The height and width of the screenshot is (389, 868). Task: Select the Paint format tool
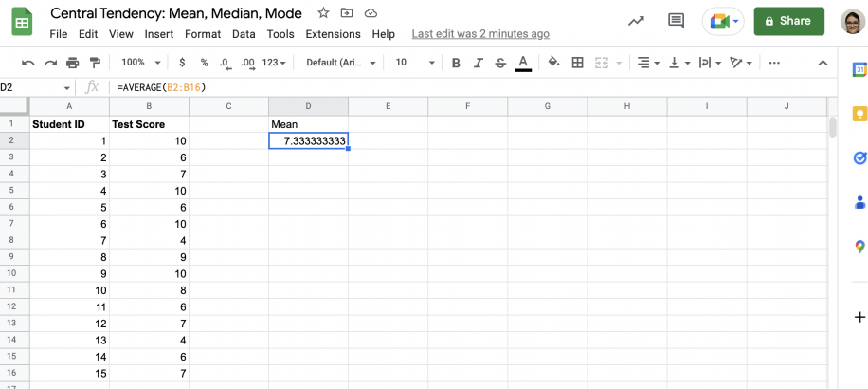tap(95, 63)
